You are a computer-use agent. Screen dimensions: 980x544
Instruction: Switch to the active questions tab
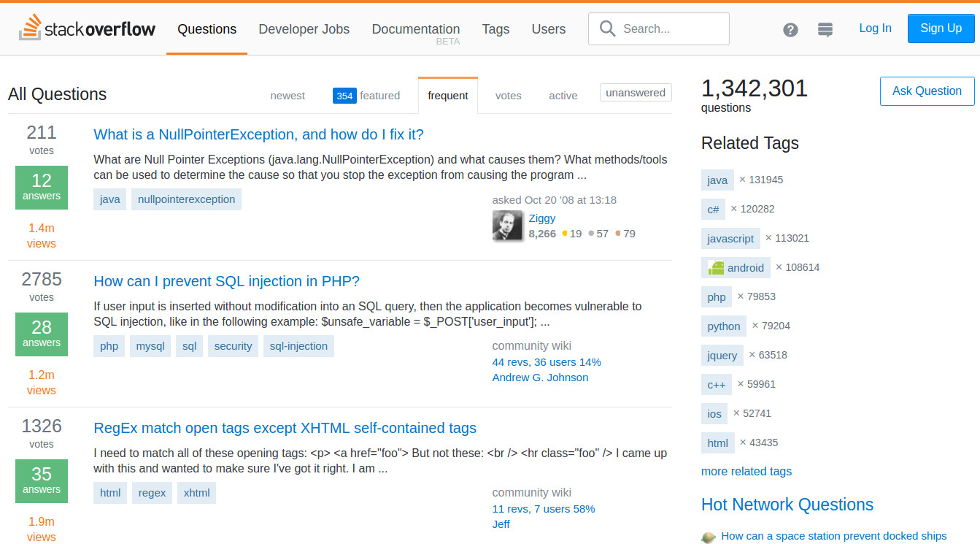563,95
